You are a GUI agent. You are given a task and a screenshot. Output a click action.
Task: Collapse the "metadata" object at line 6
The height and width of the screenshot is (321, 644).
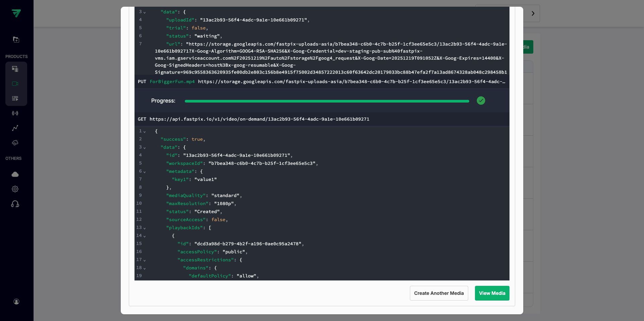coord(145,172)
